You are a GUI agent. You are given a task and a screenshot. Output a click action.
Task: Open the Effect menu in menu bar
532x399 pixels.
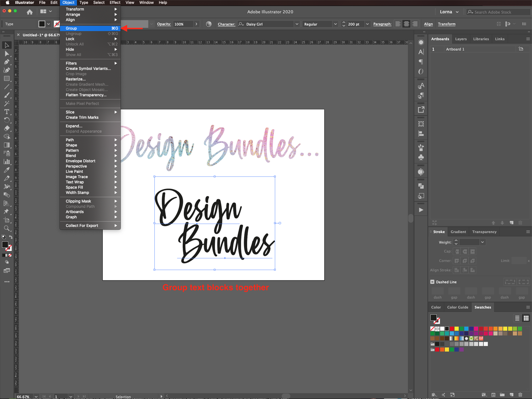coord(115,2)
